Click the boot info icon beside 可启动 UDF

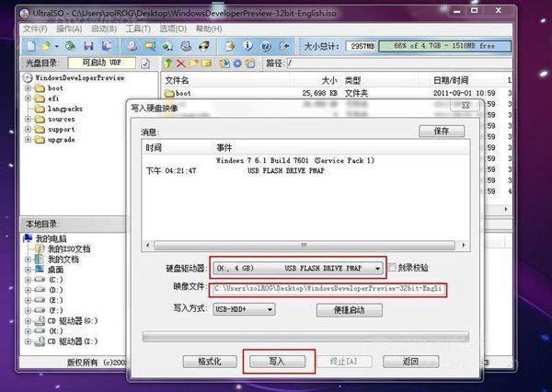click(145, 63)
